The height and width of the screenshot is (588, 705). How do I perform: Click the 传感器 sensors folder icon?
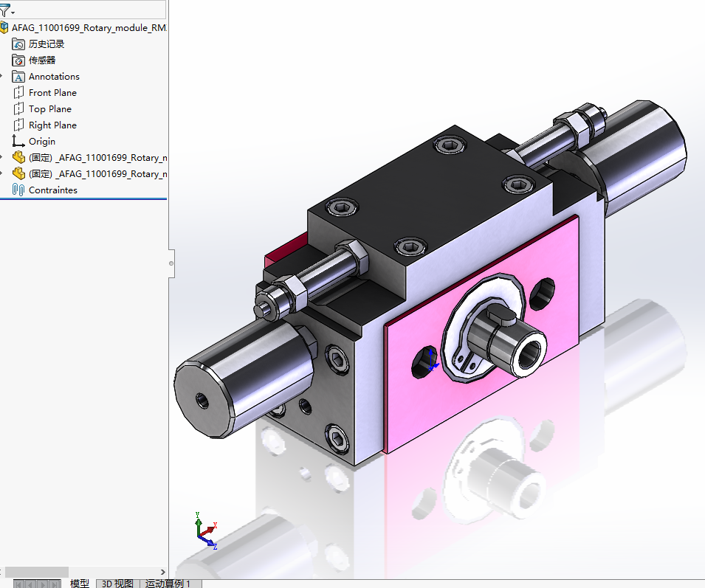[18, 60]
